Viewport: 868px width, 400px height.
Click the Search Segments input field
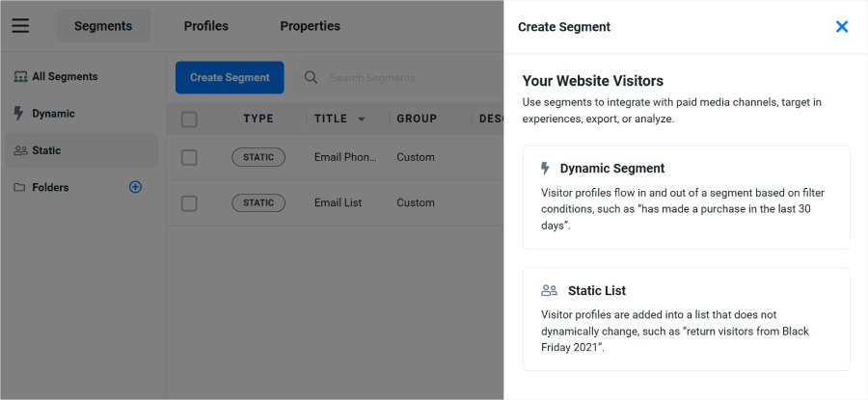pos(405,78)
